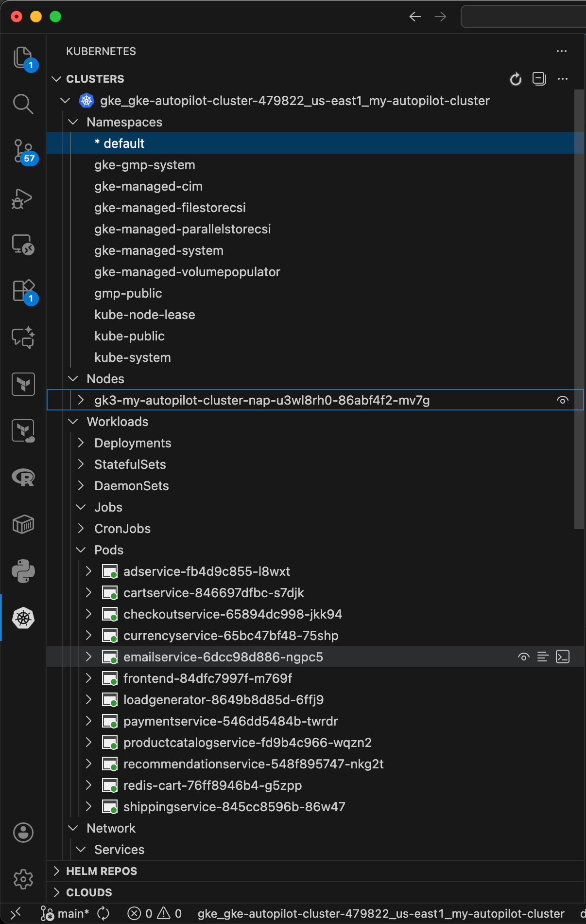Viewport: 586px width, 924px height.
Task: Open the Kubernetes view in activity bar
Action: 23,618
